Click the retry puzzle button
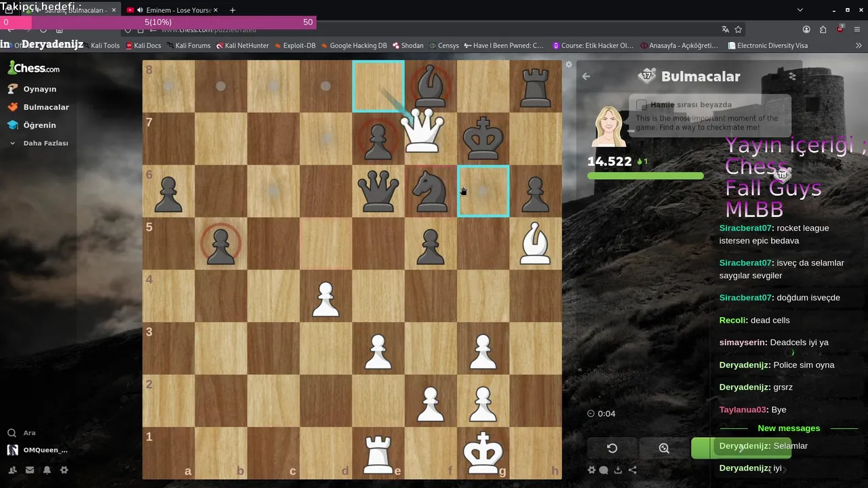Image resolution: width=868 pixels, height=488 pixels. tap(612, 448)
